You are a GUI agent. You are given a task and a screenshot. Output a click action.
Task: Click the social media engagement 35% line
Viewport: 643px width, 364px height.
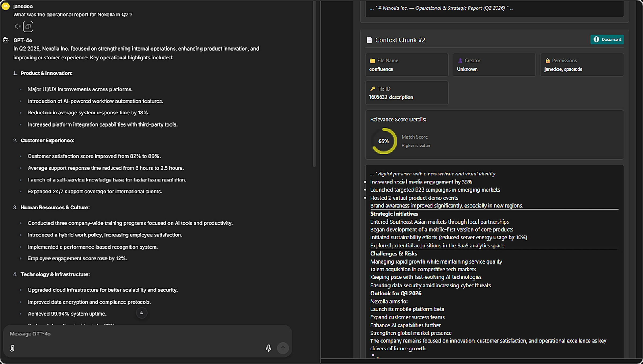click(421, 182)
